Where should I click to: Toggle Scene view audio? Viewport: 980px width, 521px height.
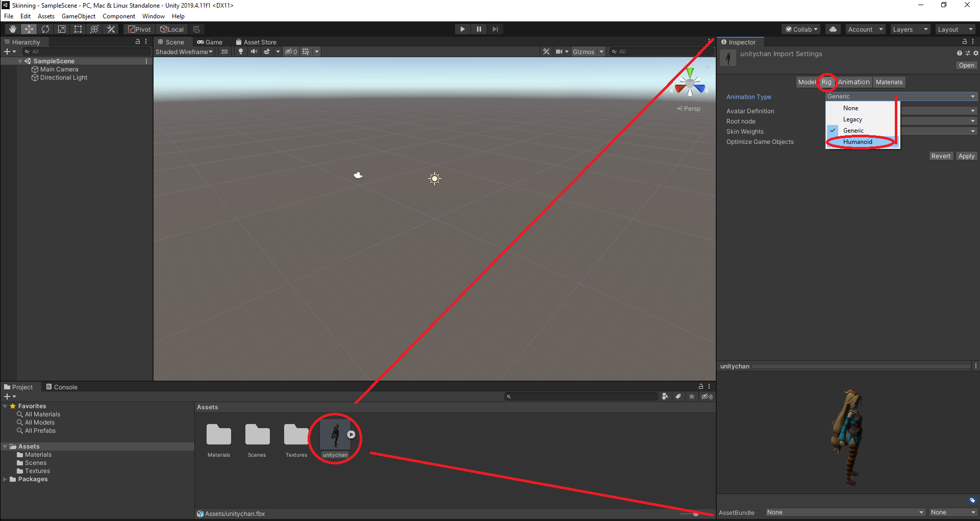(x=254, y=52)
